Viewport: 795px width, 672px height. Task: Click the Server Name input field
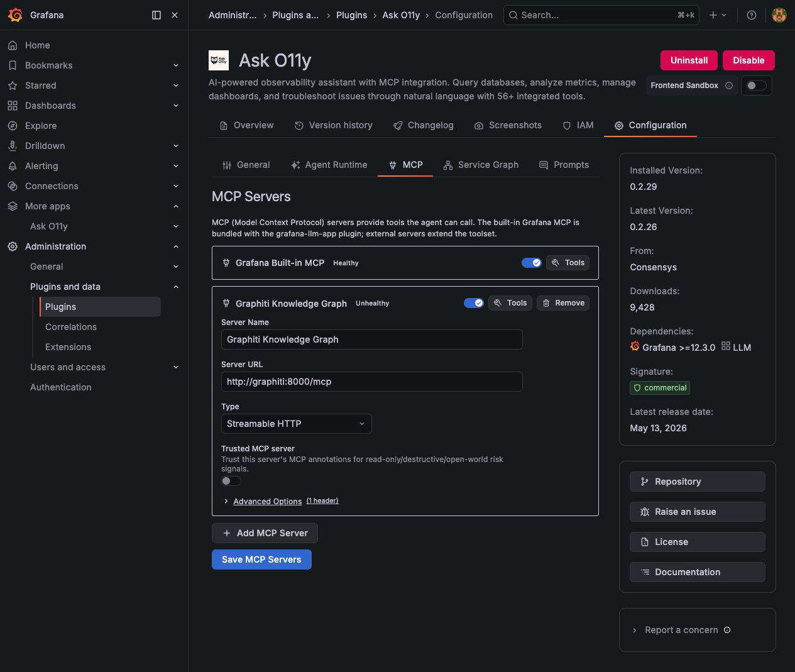click(x=372, y=339)
